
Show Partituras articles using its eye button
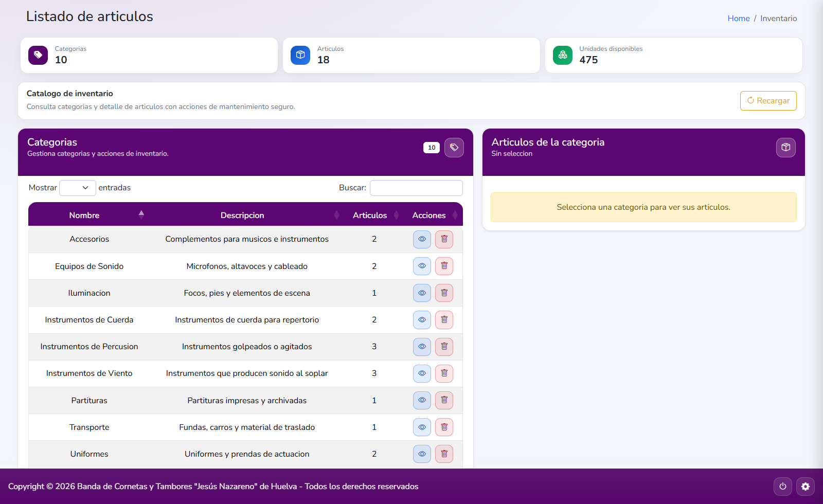click(421, 400)
